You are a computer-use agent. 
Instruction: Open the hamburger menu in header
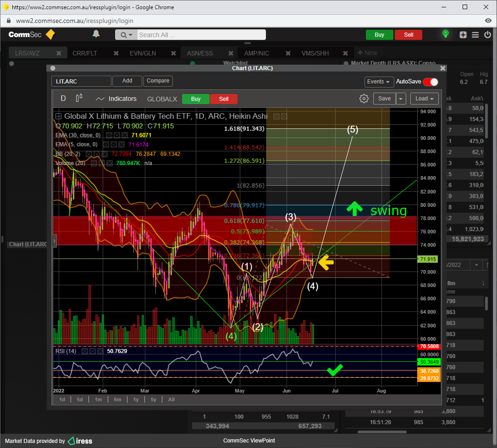[475, 35]
